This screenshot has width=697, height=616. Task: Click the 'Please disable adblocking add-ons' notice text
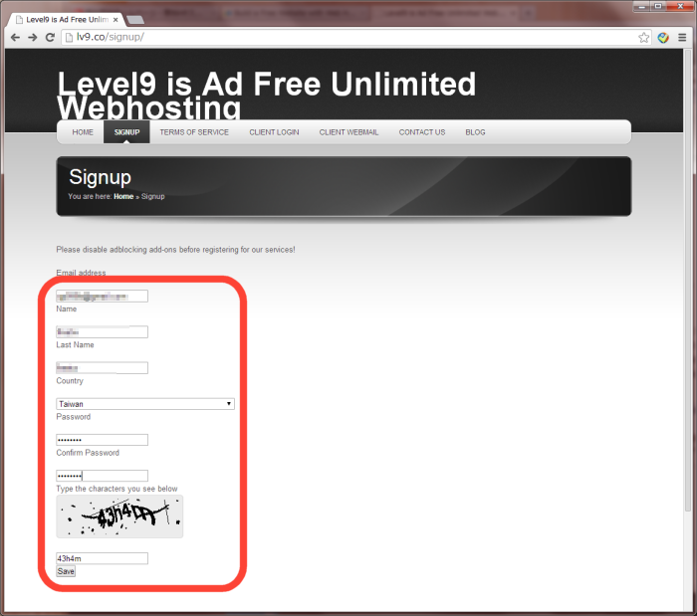tap(175, 250)
